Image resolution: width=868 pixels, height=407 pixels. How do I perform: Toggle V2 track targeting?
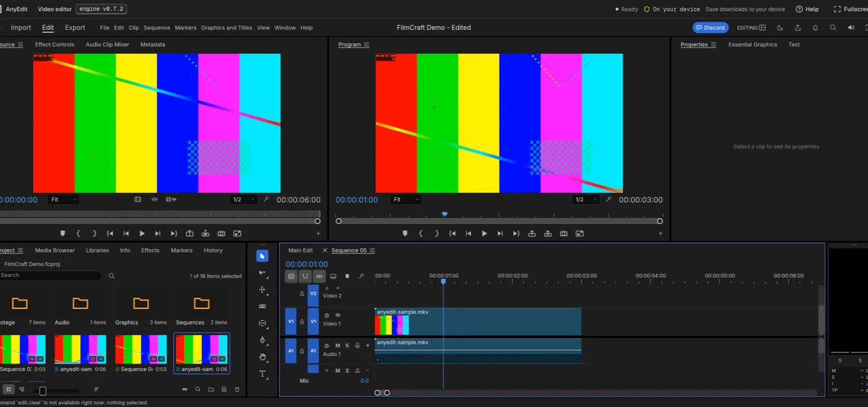313,293
